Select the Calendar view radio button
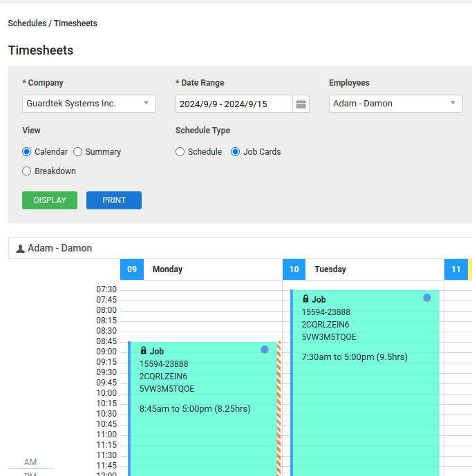 click(27, 152)
